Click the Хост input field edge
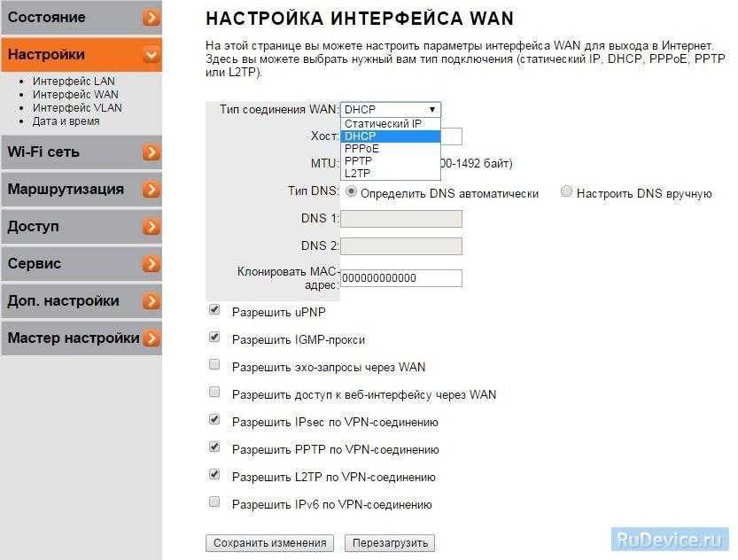Image resolution: width=738 pixels, height=560 pixels. [451, 136]
